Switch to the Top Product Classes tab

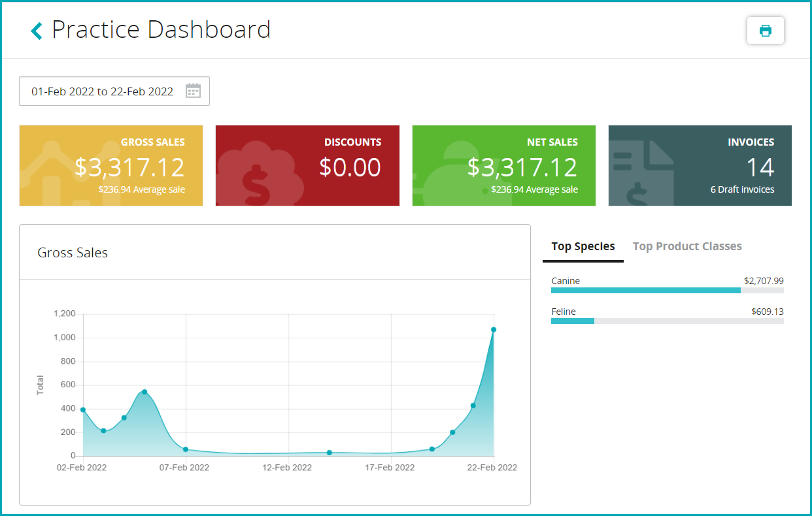pos(687,247)
